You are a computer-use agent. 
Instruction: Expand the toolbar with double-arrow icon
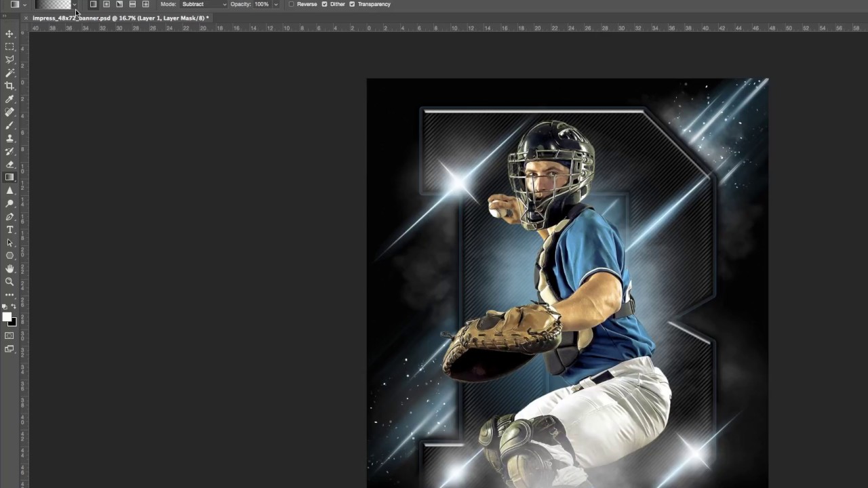click(x=5, y=15)
